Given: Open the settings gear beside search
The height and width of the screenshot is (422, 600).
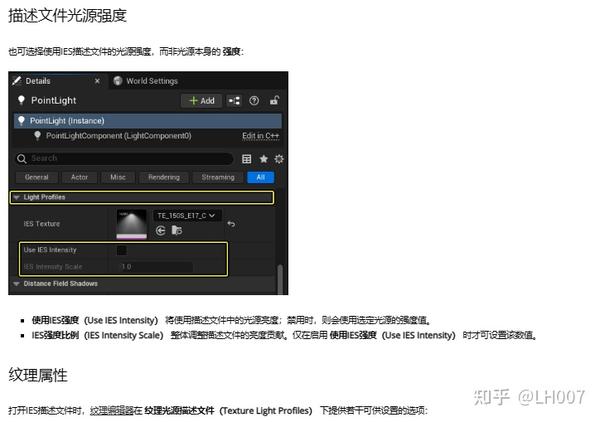Looking at the screenshot, I should (279, 159).
